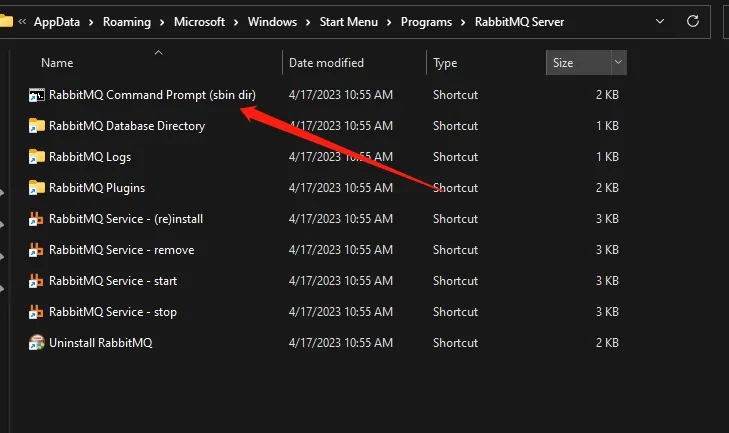Click the RabbitMQ Service start icon
Viewport: 729px width, 433px height.
pyautogui.click(x=36, y=281)
